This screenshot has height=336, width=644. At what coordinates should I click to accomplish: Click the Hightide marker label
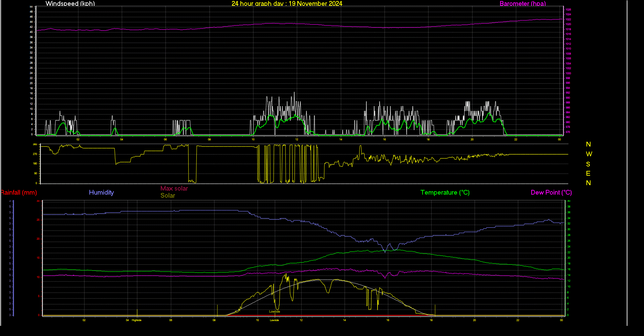136,320
